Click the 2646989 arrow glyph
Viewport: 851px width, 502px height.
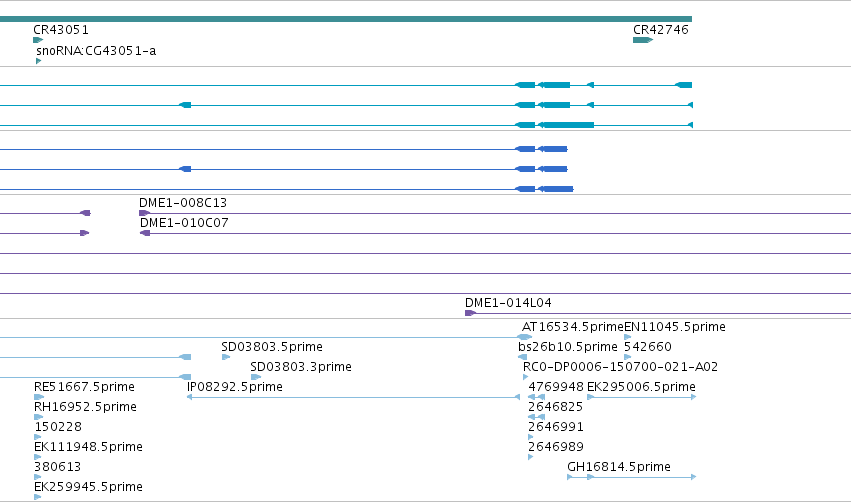531,457
